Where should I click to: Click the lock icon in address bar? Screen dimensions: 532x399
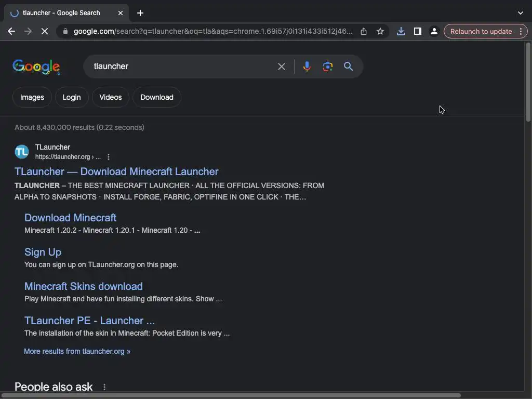[65, 32]
